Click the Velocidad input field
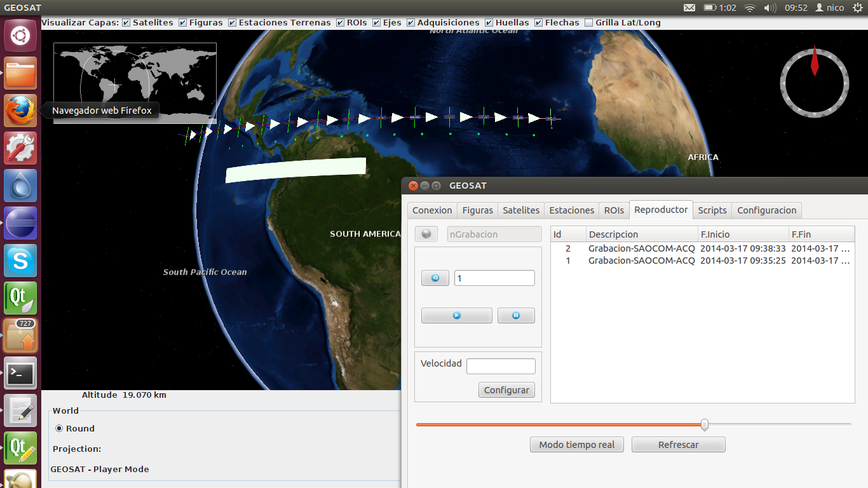 coord(501,367)
